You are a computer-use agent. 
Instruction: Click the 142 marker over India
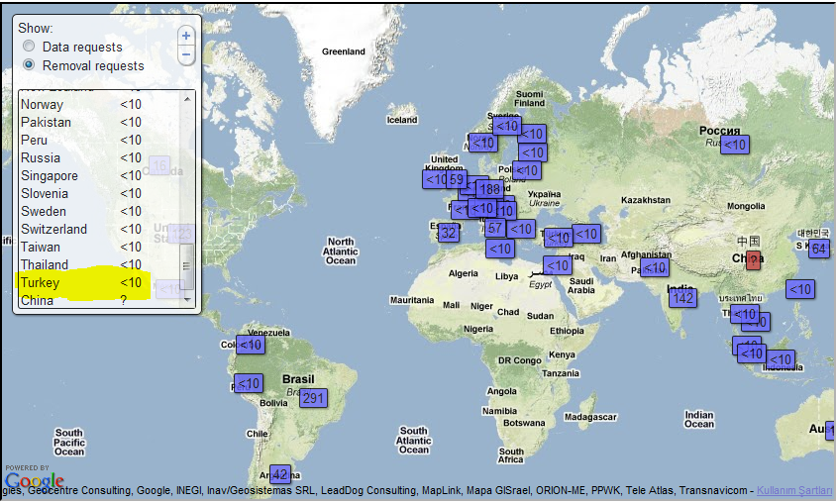point(682,297)
